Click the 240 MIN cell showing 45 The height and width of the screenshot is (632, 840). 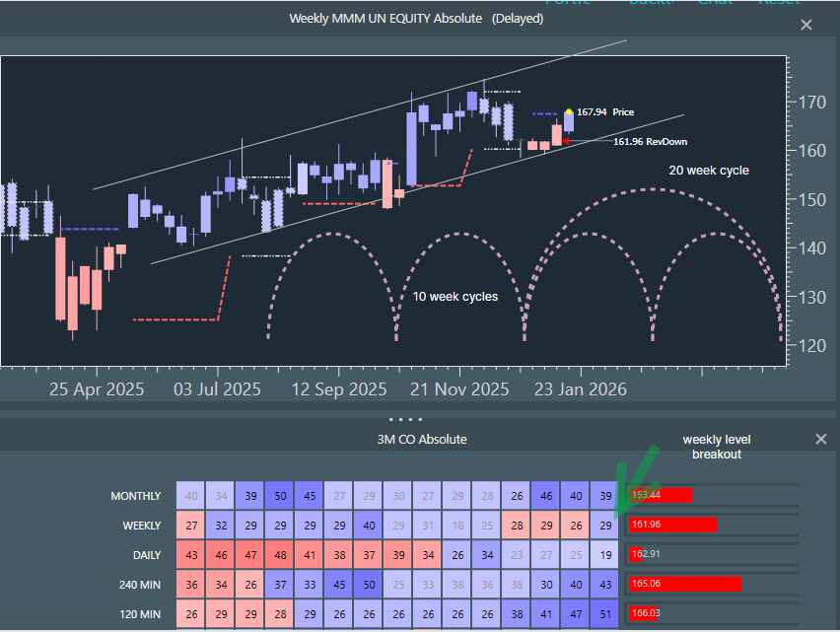click(x=339, y=585)
